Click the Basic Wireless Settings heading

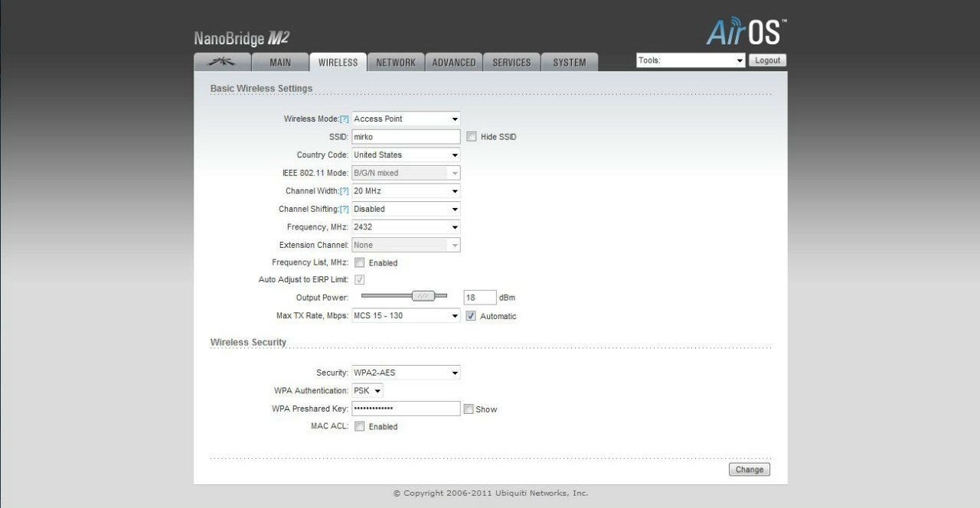(x=261, y=89)
